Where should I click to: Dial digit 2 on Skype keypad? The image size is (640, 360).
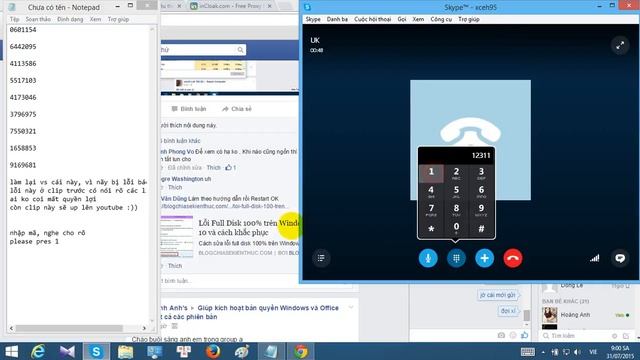pyautogui.click(x=456, y=173)
